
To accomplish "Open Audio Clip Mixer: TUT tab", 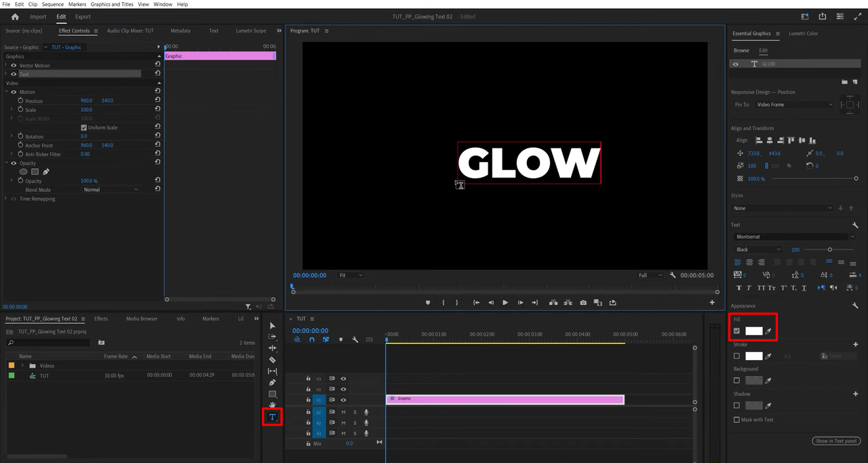I will point(130,31).
